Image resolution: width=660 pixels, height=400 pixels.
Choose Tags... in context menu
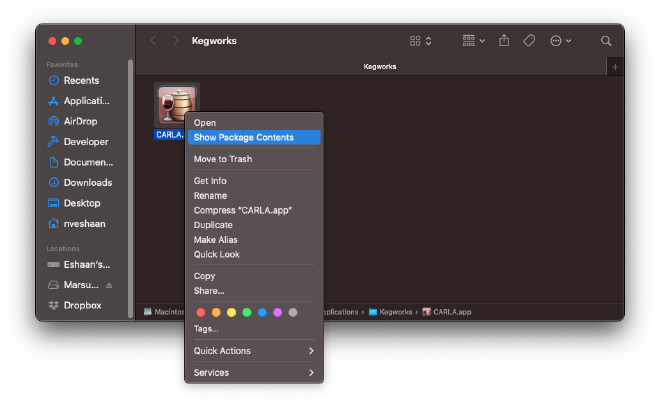click(254, 329)
